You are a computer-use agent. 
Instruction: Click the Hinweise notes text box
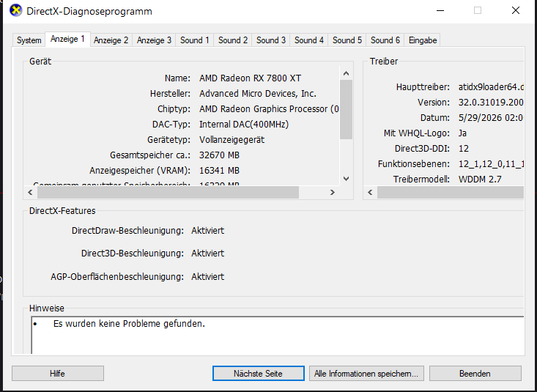coord(278,335)
